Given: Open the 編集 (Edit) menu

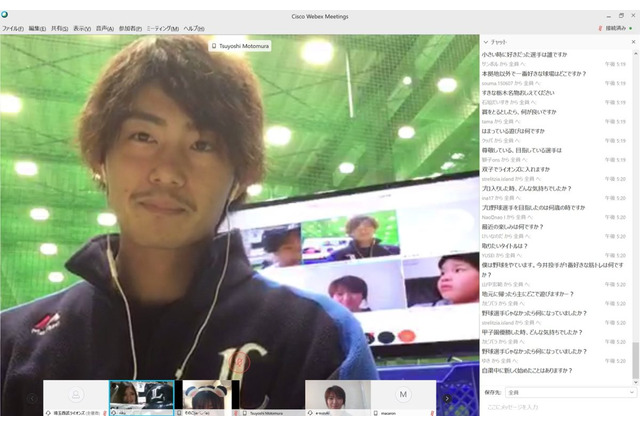Looking at the screenshot, I should [x=37, y=29].
